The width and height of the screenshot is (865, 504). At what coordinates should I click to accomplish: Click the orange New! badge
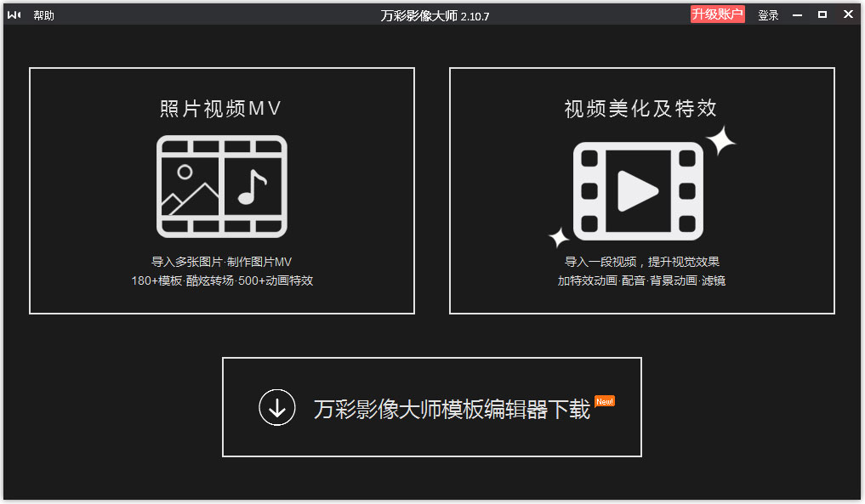605,401
